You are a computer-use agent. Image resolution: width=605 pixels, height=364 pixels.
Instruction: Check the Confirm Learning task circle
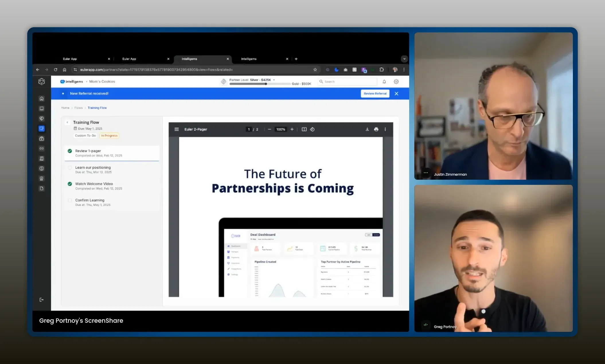(70, 200)
